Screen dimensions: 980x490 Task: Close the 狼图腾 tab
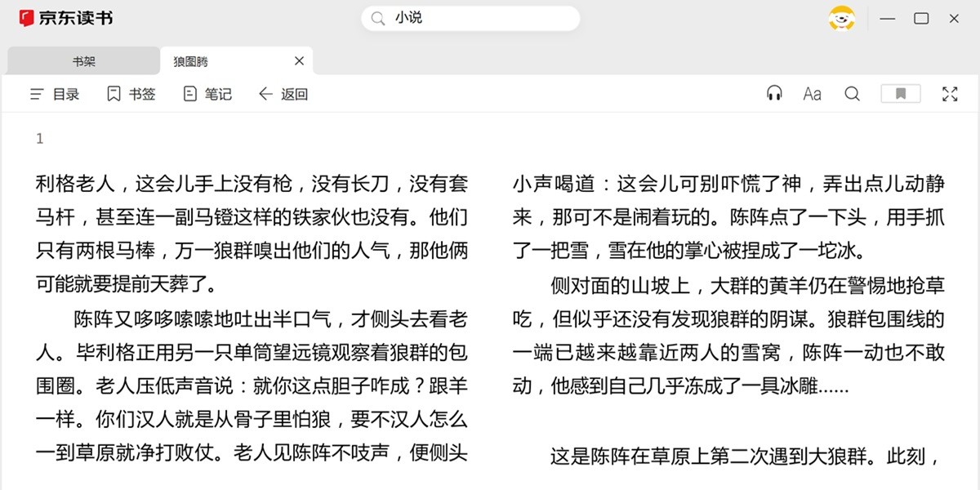click(x=299, y=61)
